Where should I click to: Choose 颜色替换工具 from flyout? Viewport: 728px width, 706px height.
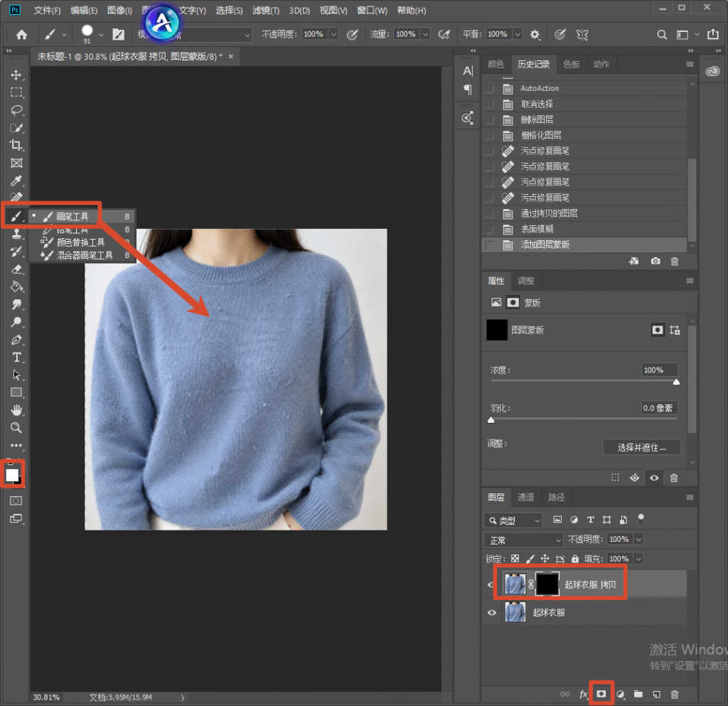click(81, 242)
